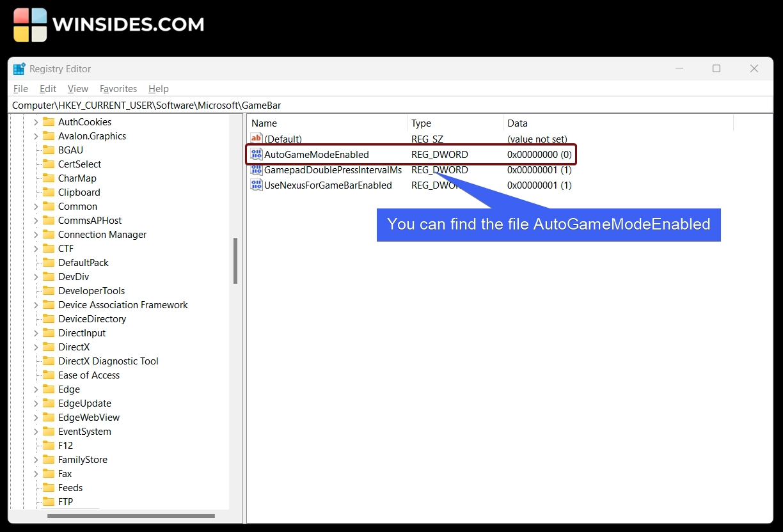Image resolution: width=783 pixels, height=532 pixels.
Task: Click the (value not set) data cell
Action: coord(537,139)
